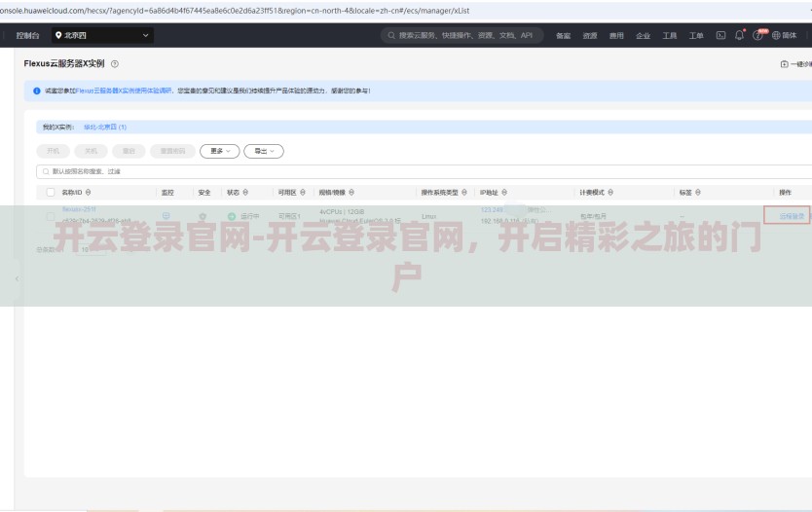Open the help center icon with badge
Viewport: 812px width, 512px height.
pos(757,35)
